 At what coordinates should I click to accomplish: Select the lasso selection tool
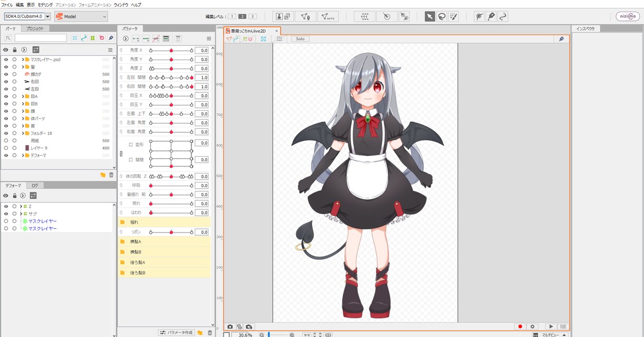441,16
